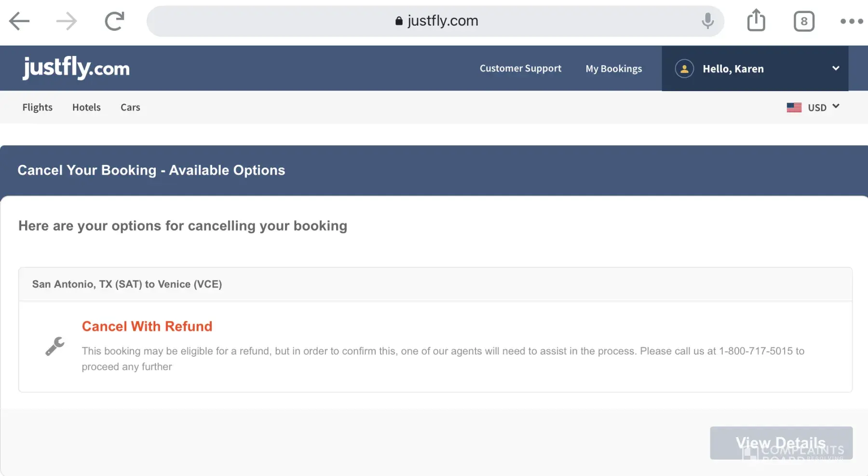This screenshot has width=868, height=476.
Task: Go back with the browser back arrow
Action: click(19, 21)
